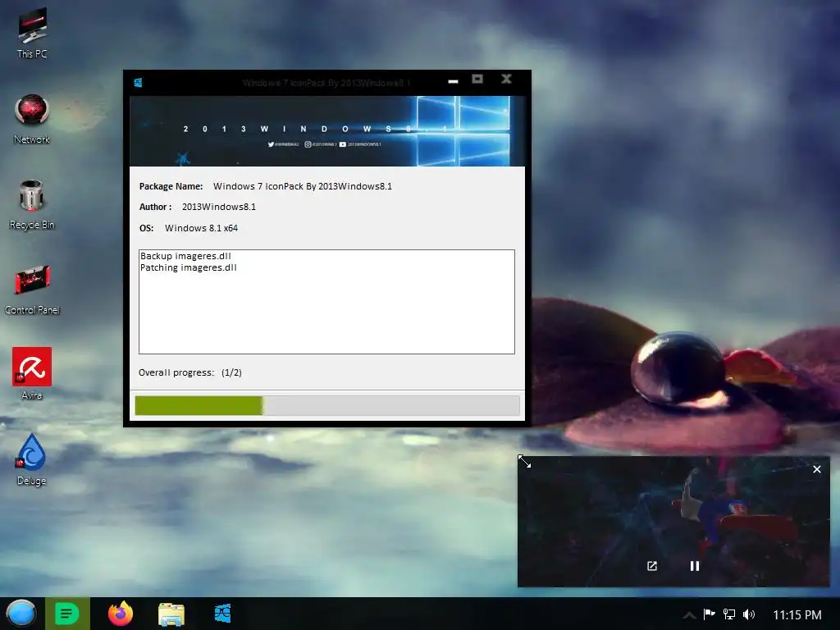Open picture-in-picture video back in tab
The height and width of the screenshot is (630, 840).
652,566
